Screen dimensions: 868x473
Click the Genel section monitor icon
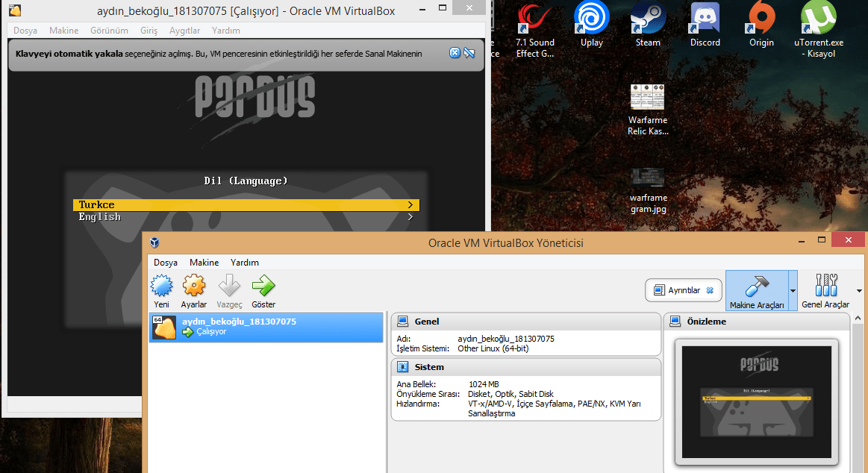[403, 322]
